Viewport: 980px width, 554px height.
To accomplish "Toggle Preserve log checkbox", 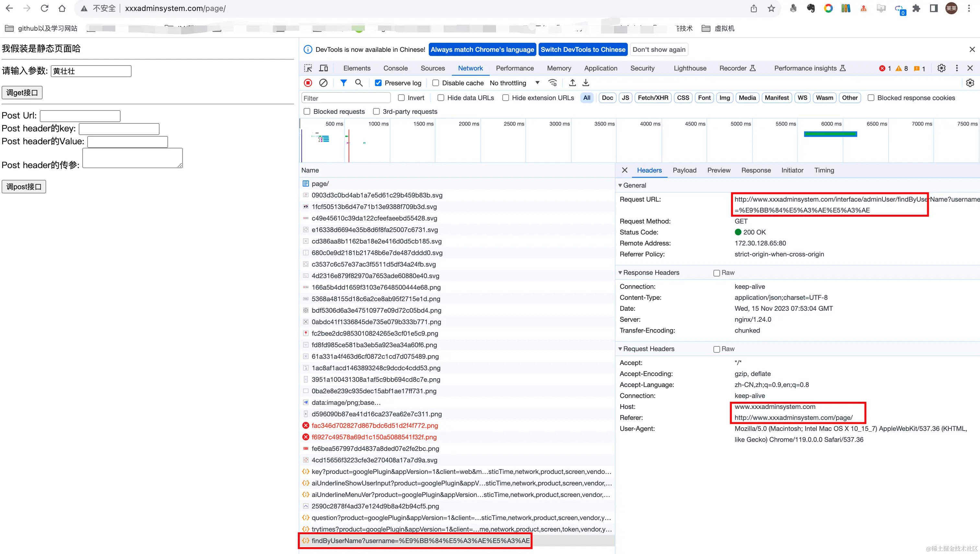I will tap(378, 83).
